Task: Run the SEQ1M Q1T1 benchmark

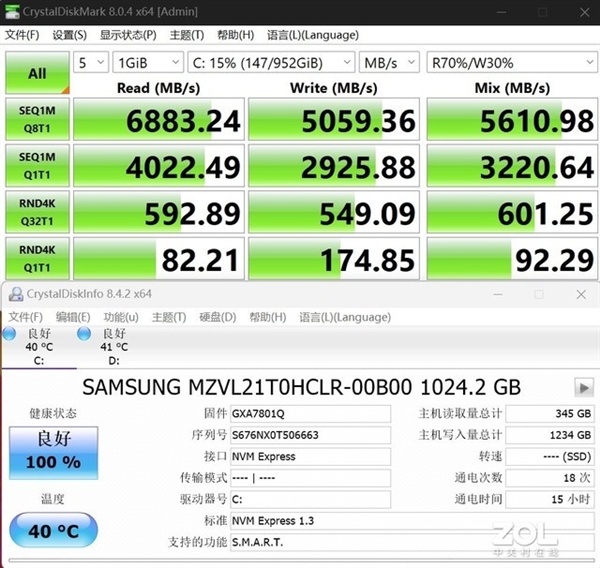Action: coord(37,166)
